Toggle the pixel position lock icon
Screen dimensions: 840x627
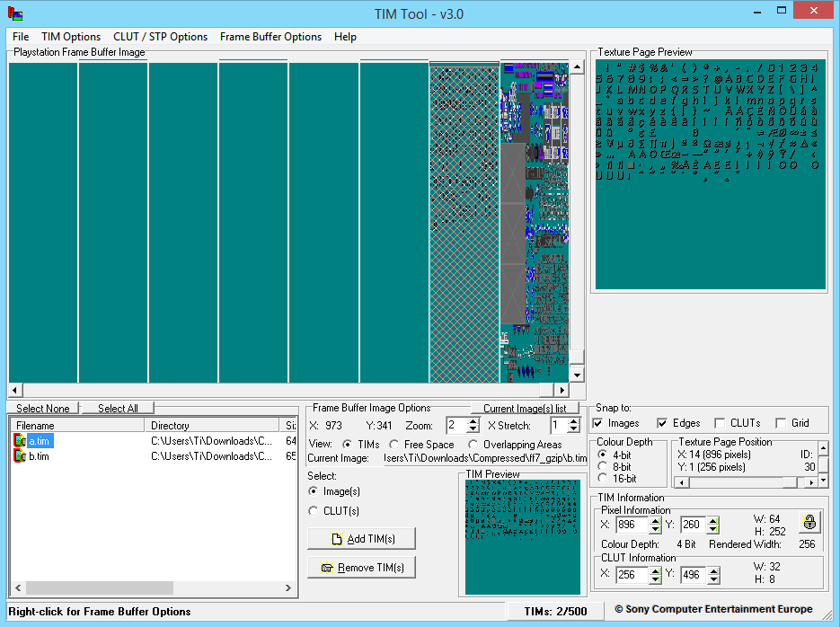(809, 522)
